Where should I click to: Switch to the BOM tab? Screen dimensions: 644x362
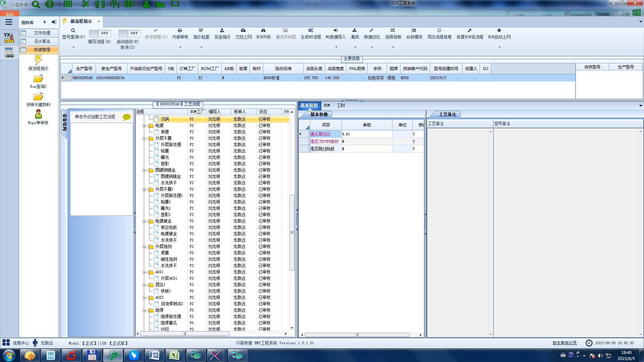click(x=327, y=106)
